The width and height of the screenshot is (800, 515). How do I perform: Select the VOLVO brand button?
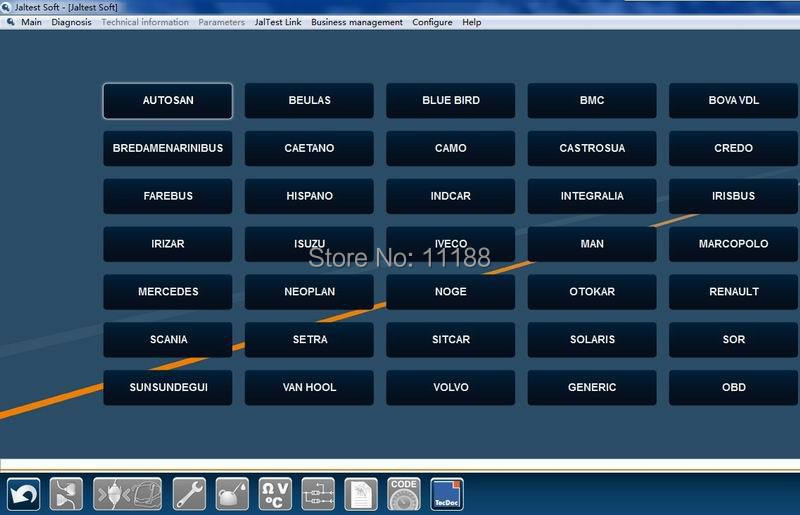tap(451, 387)
